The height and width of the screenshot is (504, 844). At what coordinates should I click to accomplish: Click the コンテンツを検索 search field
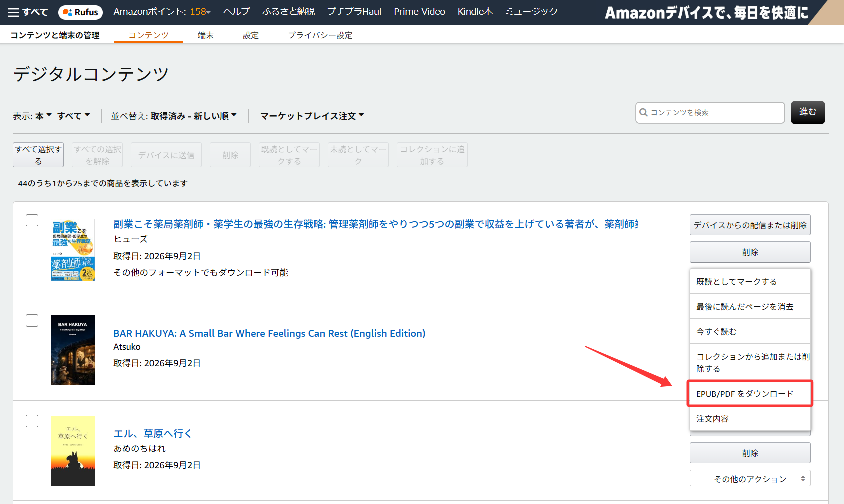point(710,113)
